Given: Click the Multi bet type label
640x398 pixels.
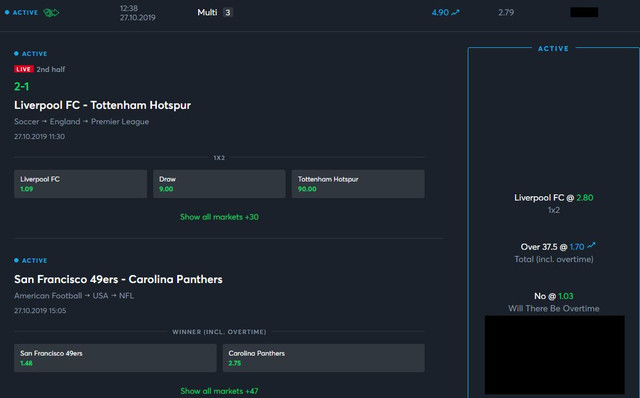Looking at the screenshot, I should tap(207, 13).
